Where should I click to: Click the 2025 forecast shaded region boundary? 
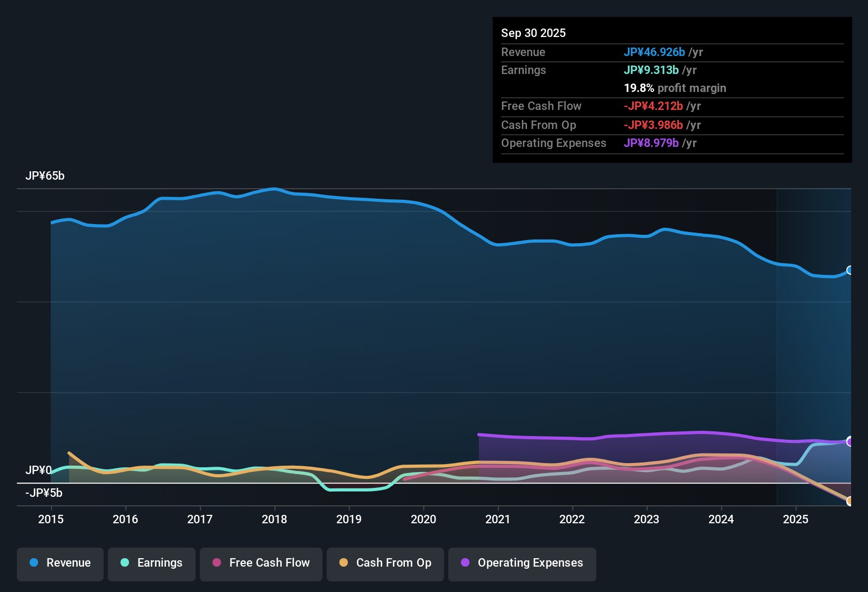point(777,344)
